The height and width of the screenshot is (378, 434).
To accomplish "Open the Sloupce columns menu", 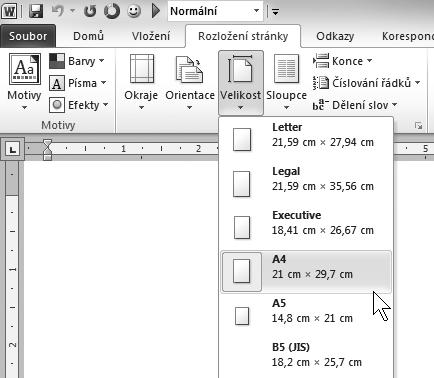I will [286, 82].
